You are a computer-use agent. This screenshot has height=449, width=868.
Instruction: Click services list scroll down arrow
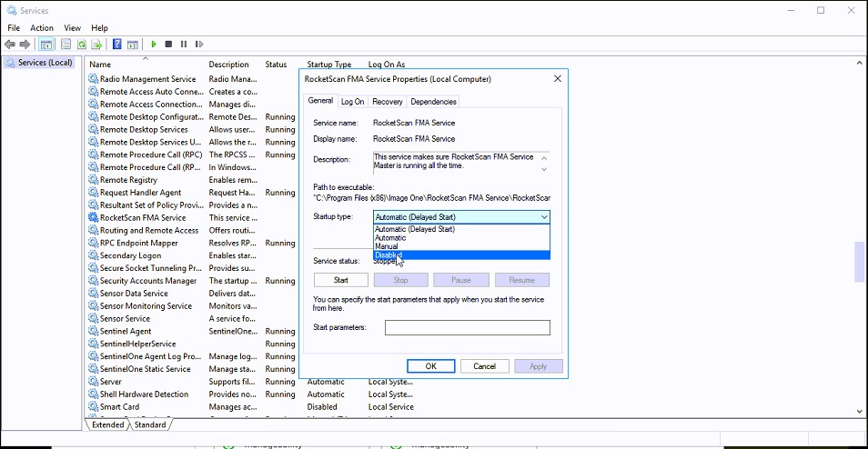(x=859, y=412)
